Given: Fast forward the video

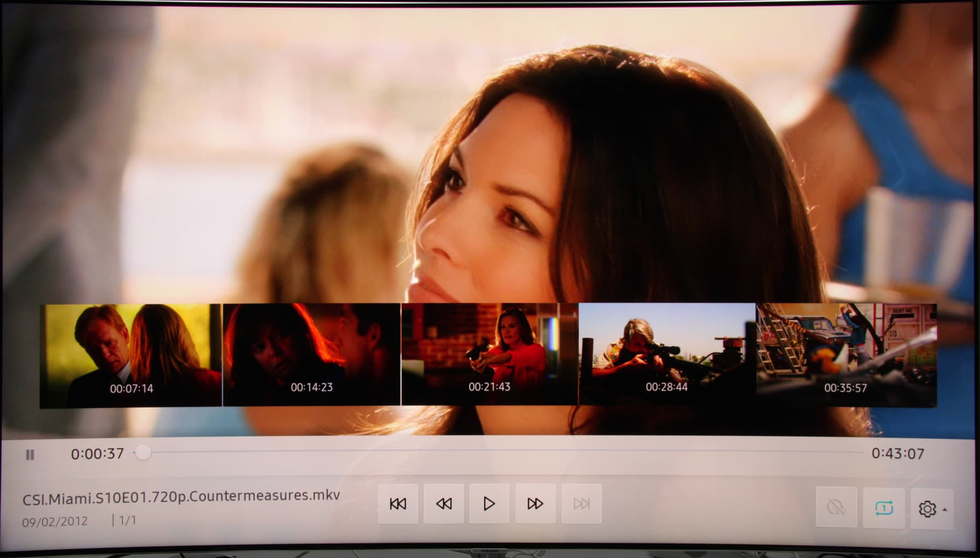Looking at the screenshot, I should [x=535, y=504].
